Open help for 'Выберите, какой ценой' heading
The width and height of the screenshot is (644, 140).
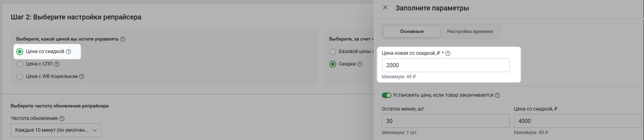[x=123, y=39]
